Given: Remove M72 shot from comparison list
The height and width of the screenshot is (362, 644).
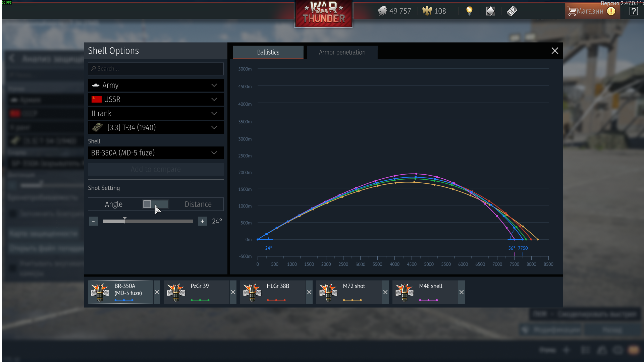Looking at the screenshot, I should pos(385,292).
